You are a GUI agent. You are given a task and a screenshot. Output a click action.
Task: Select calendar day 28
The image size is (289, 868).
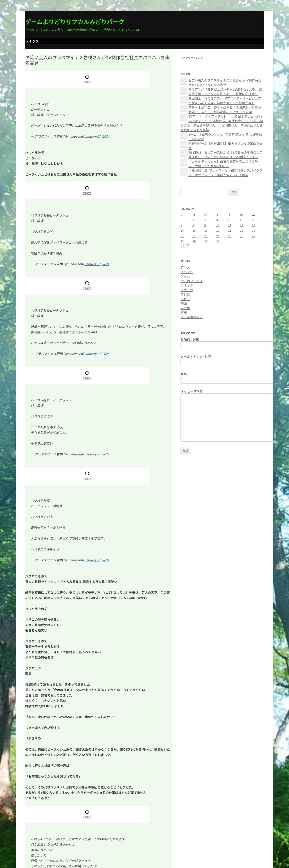(182, 242)
